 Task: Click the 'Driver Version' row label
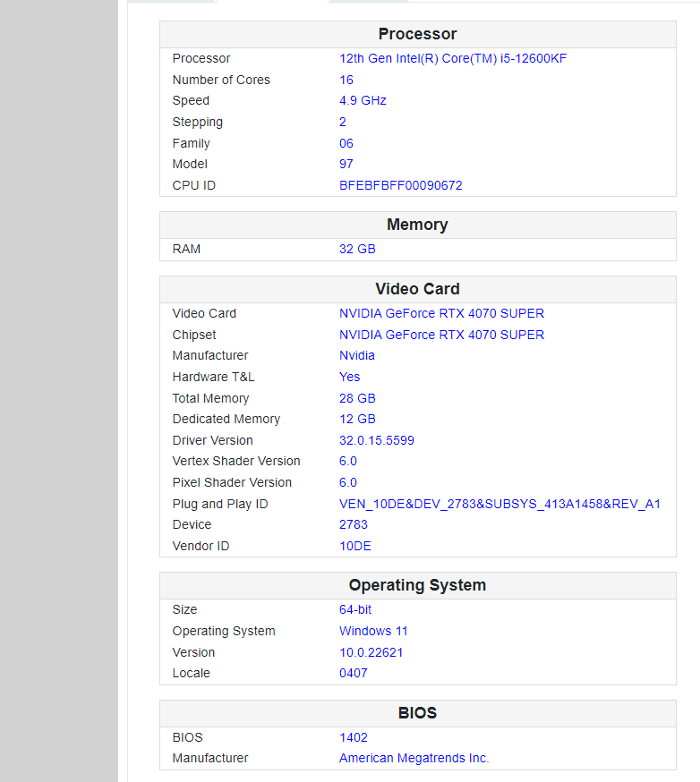(x=212, y=440)
